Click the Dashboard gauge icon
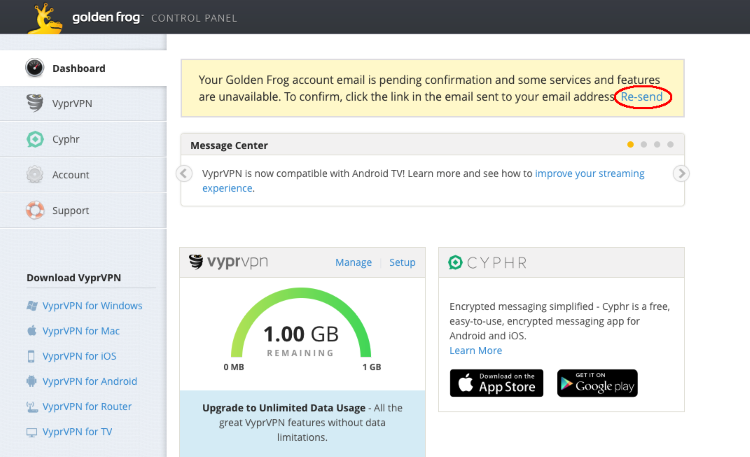 click(x=34, y=68)
